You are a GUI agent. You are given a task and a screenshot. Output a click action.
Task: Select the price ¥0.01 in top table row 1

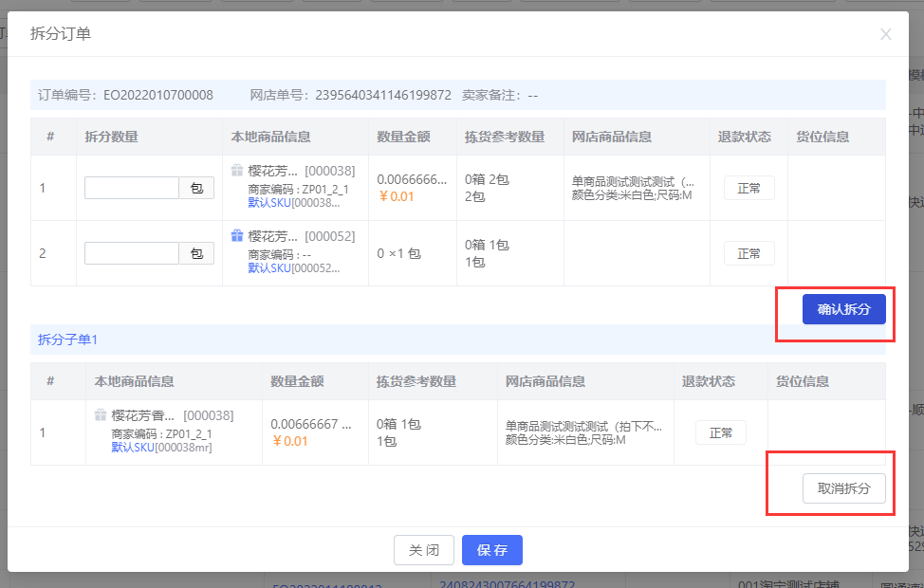click(396, 196)
